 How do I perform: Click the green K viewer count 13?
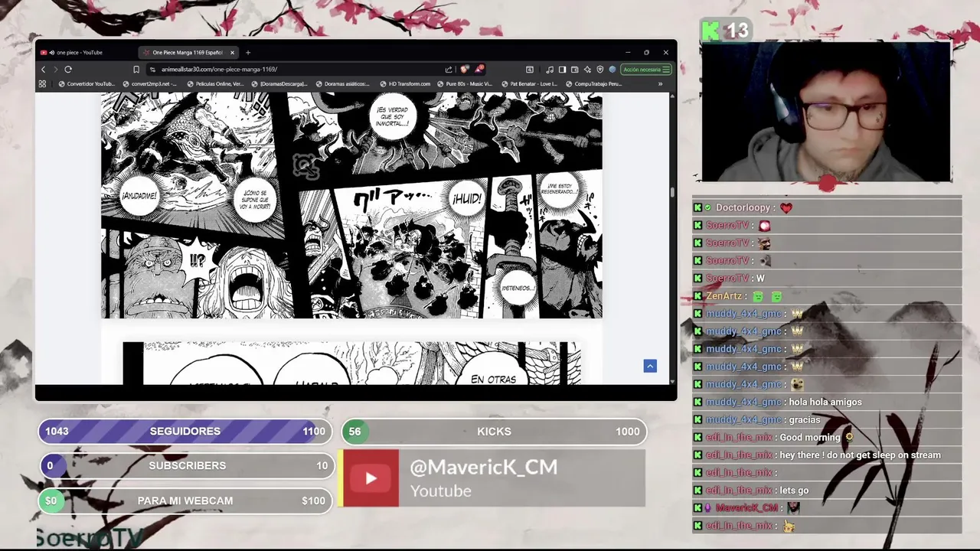pyautogui.click(x=725, y=31)
